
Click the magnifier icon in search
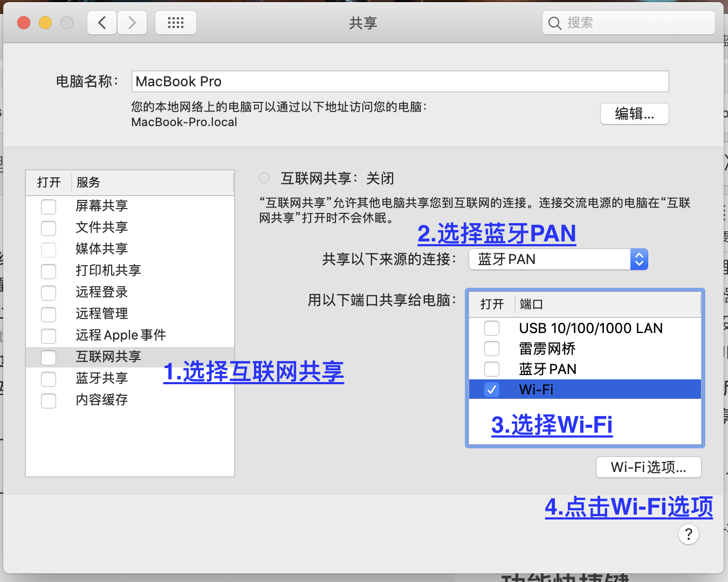coord(555,23)
